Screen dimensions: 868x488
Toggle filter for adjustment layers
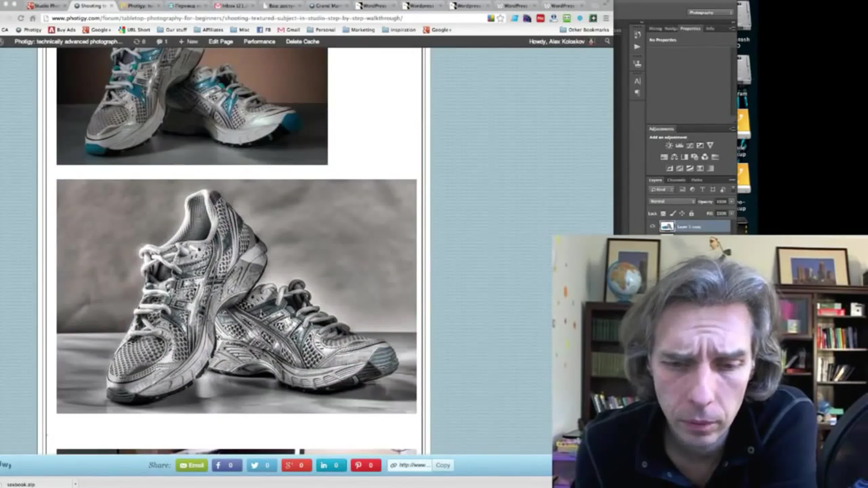[x=693, y=190]
